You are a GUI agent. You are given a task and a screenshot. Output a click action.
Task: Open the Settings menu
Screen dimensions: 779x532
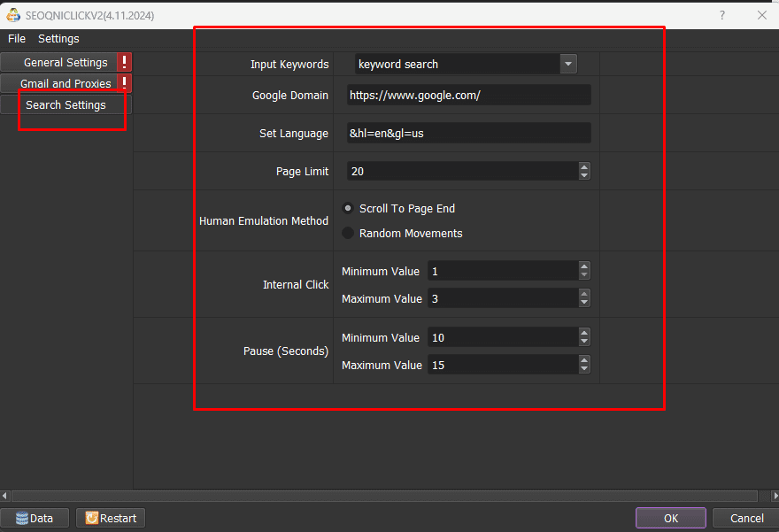(x=58, y=38)
